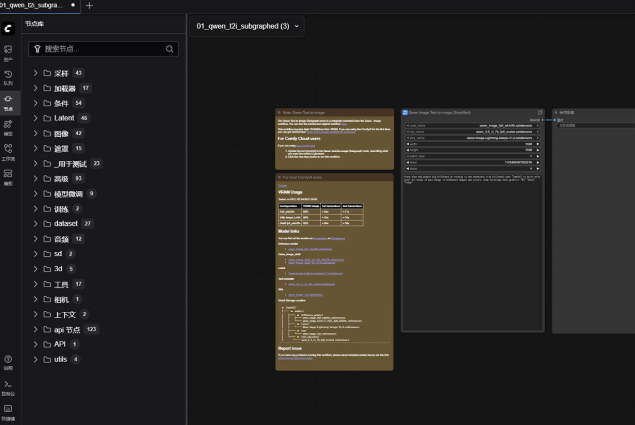The height and width of the screenshot is (425, 635).
Task: Open a new workflow tab with the plus
Action: coord(89,6)
